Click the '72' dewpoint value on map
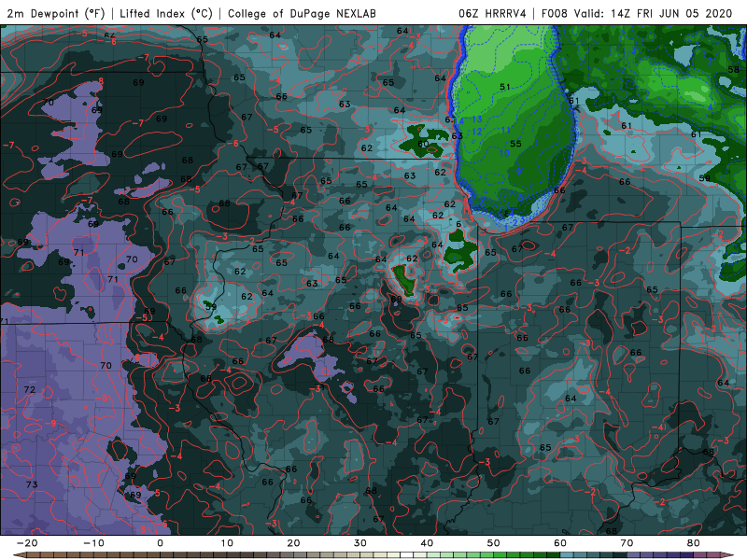This screenshot has height=560, width=747. [x=30, y=389]
